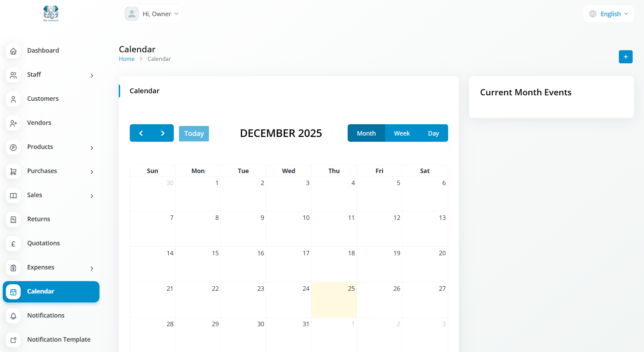Viewport: 644px width, 352px height.
Task: Go to previous month with left arrow
Action: point(141,133)
